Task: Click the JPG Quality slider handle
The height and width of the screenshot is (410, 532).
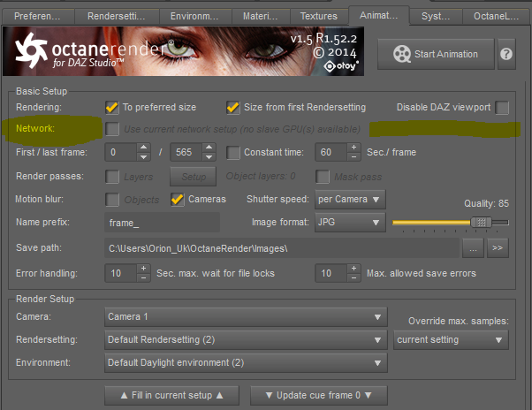Action: [481, 223]
